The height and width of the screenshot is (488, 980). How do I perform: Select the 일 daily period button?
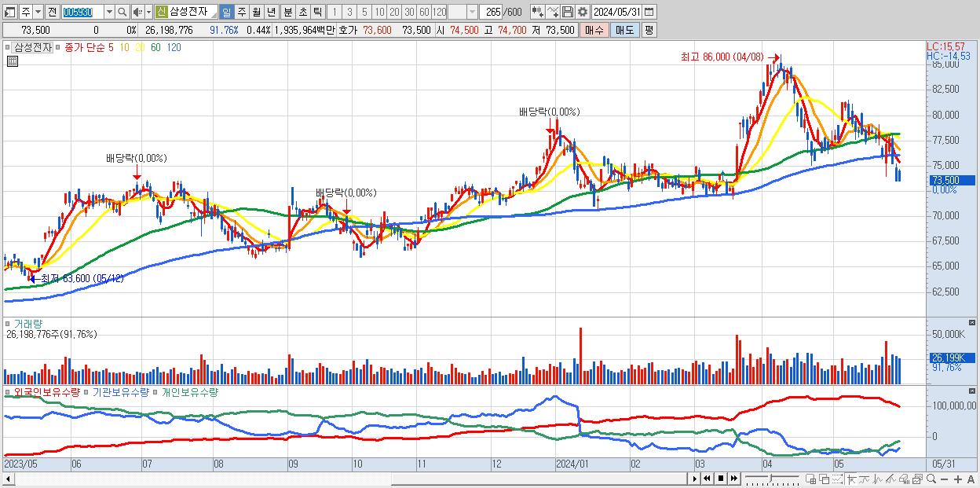click(x=226, y=12)
